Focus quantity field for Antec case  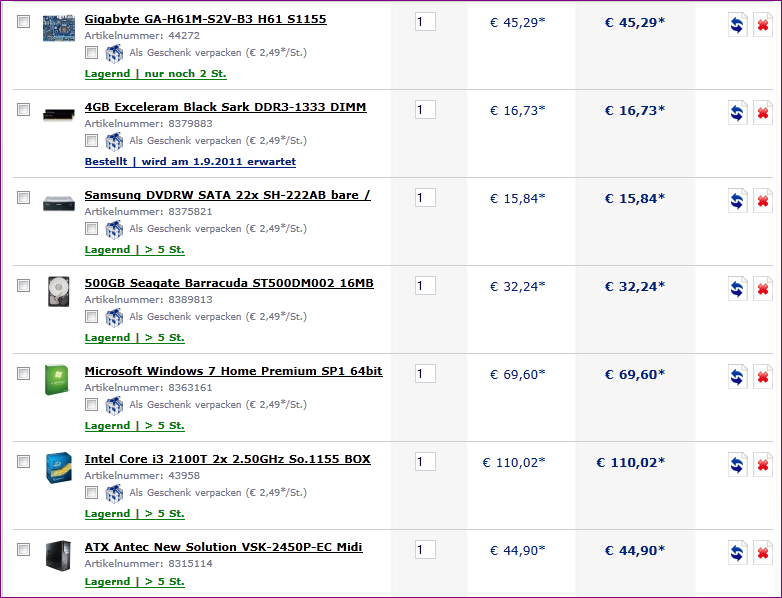425,550
